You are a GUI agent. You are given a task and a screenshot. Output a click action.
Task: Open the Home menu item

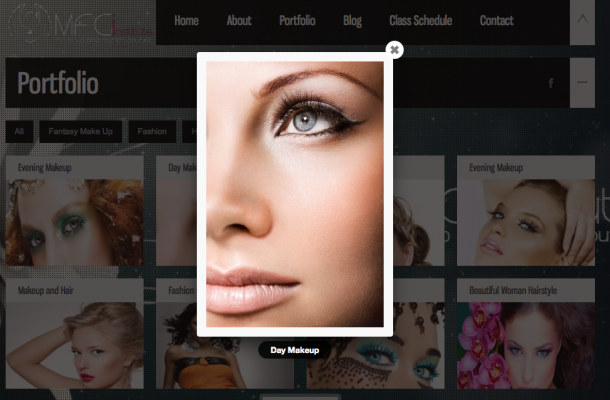coord(186,20)
